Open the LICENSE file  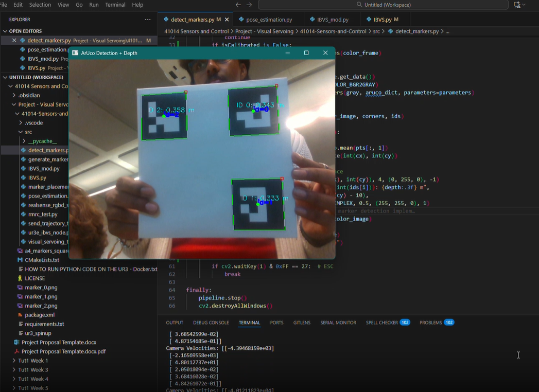coord(34,278)
